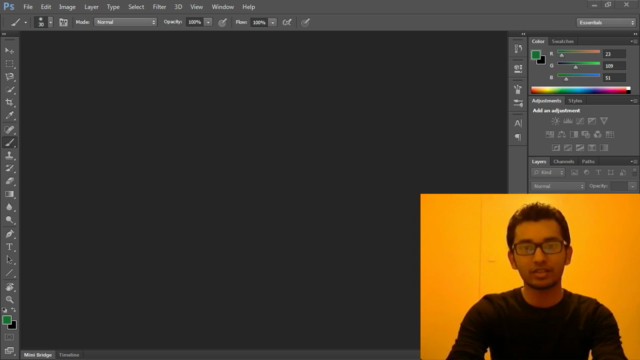Toggle shape layer filter
This screenshot has width=640, height=360.
point(611,173)
